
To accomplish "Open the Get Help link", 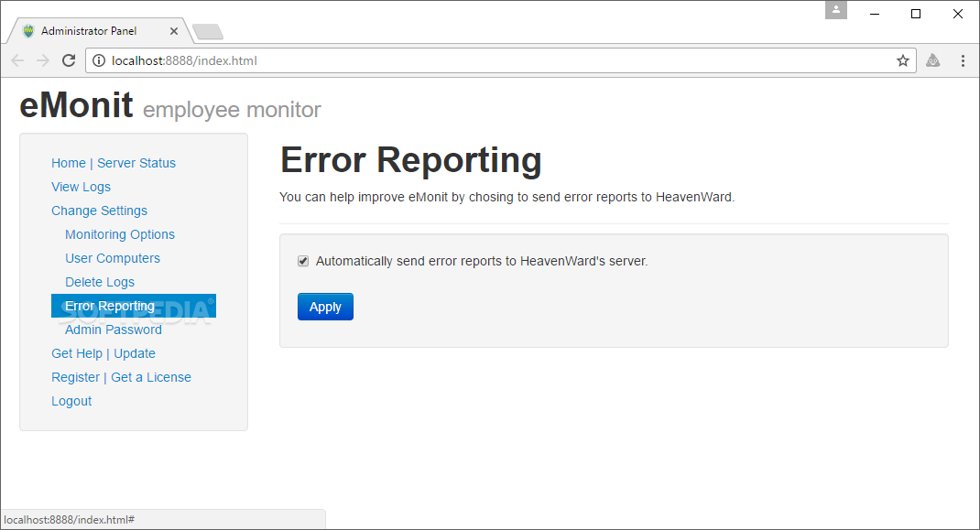I will pyautogui.click(x=77, y=353).
